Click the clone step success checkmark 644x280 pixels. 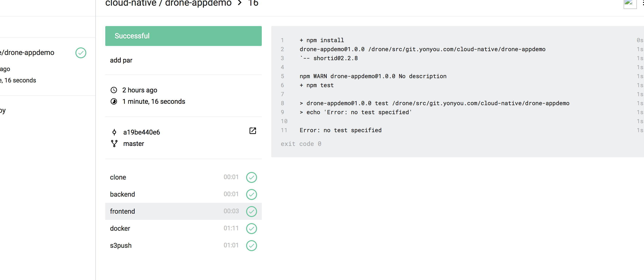tap(251, 177)
